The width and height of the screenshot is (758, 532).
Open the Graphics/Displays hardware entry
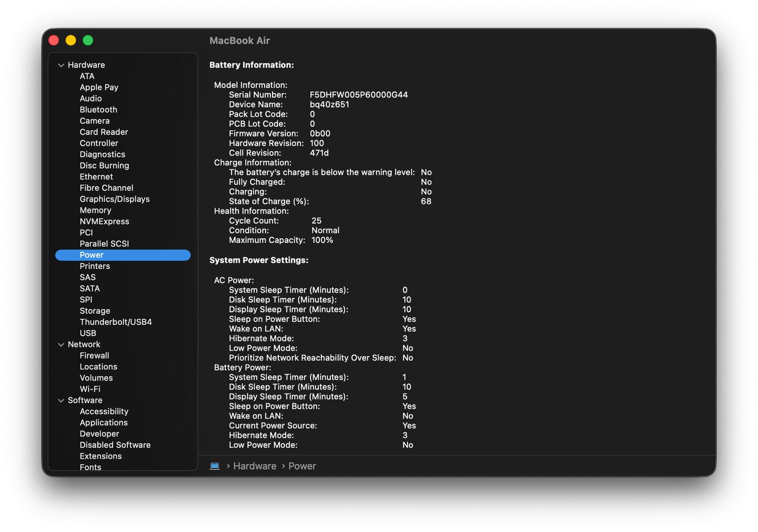[x=114, y=199]
